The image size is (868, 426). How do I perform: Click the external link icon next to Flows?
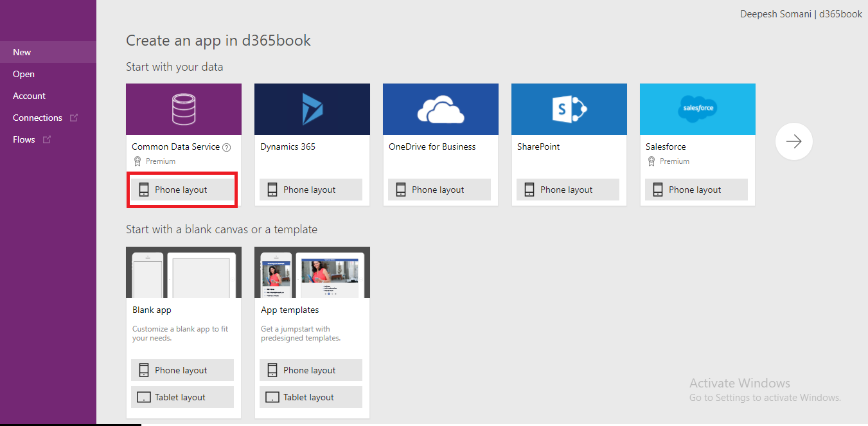click(47, 139)
